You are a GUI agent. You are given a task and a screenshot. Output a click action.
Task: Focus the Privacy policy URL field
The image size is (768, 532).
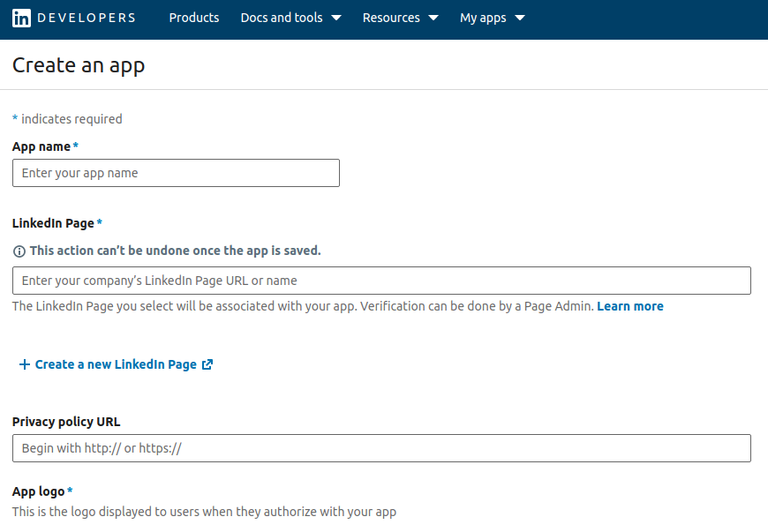click(x=381, y=448)
